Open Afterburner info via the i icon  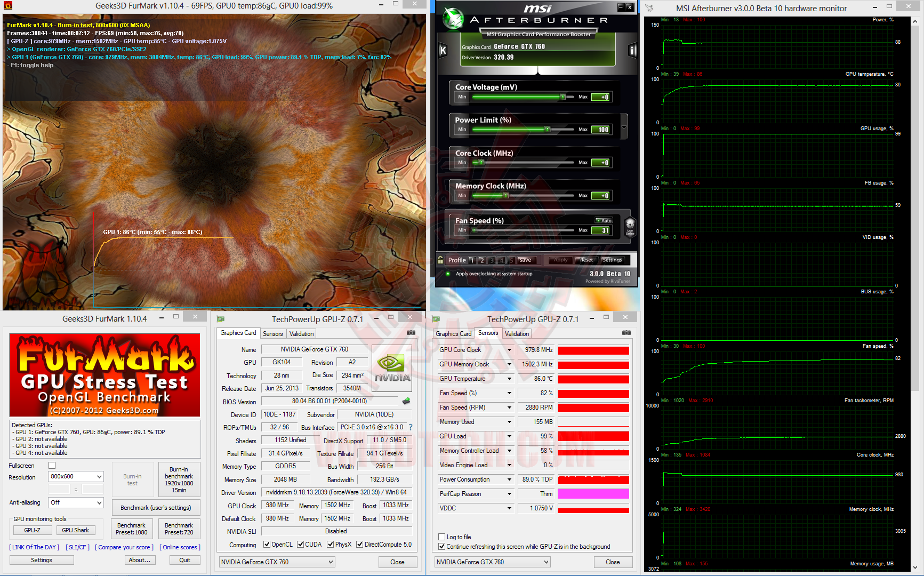(x=632, y=51)
